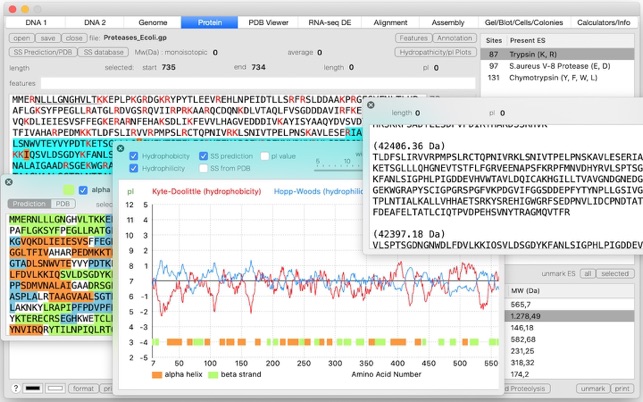The width and height of the screenshot is (643, 402).
Task: Select the 582,68 molecular weight row
Action: [x=569, y=339]
